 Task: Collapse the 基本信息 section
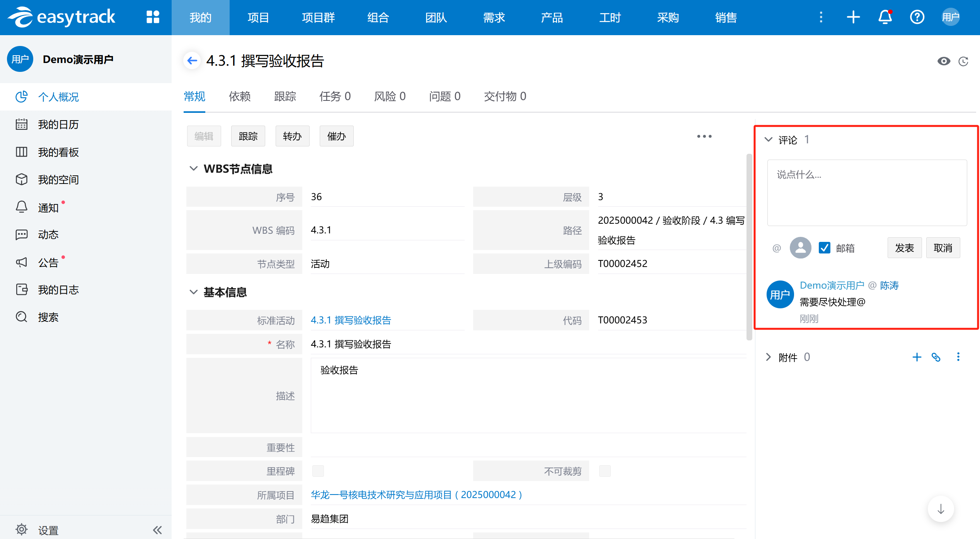(193, 292)
